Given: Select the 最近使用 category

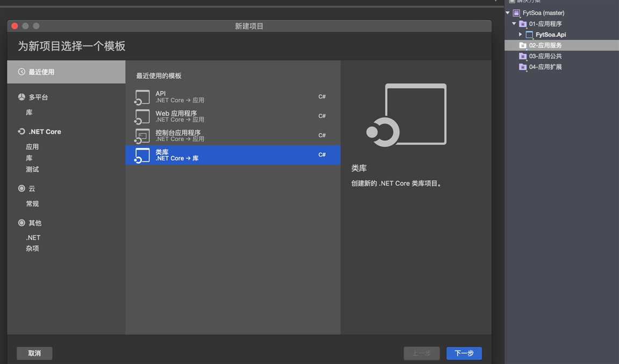Looking at the screenshot, I should coord(66,72).
